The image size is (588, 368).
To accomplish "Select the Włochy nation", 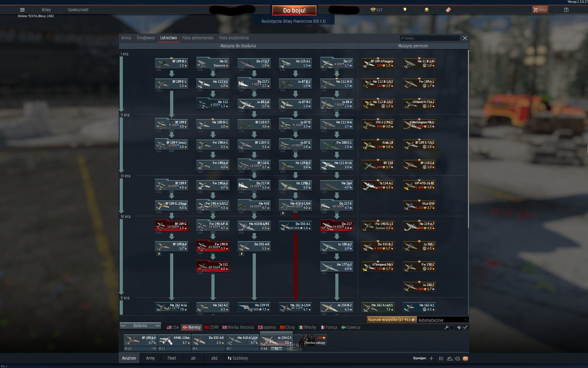I will tap(307, 327).
